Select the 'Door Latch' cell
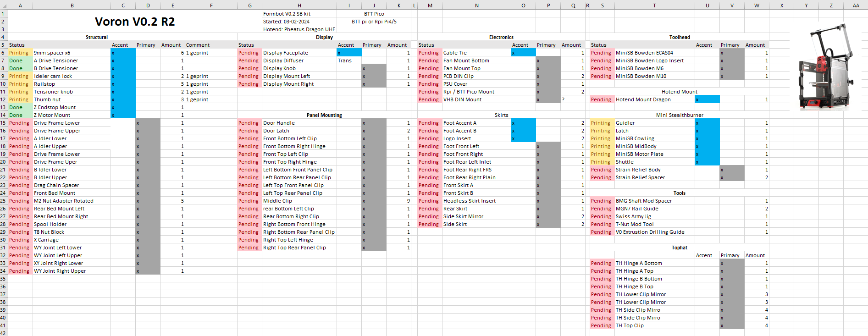The width and height of the screenshot is (868, 336). pos(299,131)
